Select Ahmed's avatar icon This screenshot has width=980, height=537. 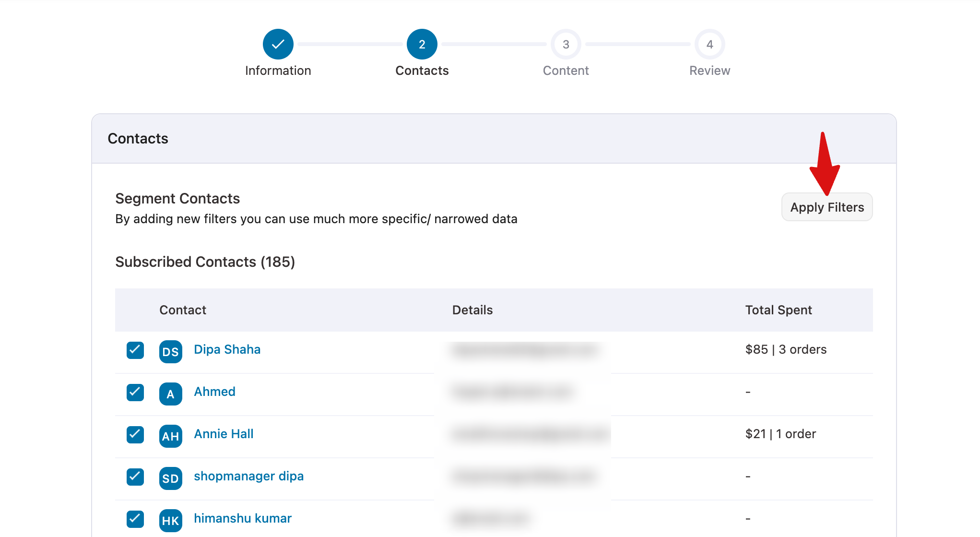(170, 394)
